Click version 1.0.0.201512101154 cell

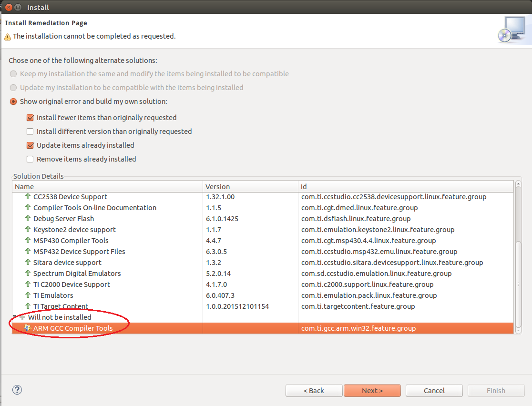[x=237, y=306]
